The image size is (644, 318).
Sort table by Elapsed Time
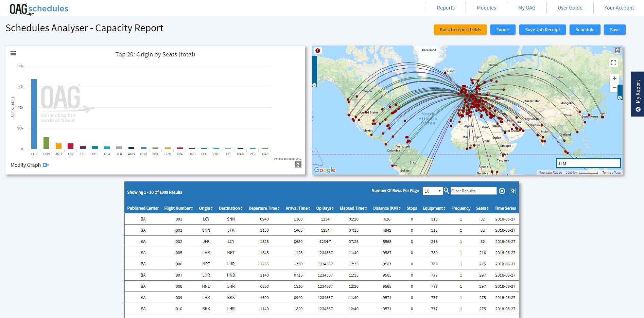(353, 208)
